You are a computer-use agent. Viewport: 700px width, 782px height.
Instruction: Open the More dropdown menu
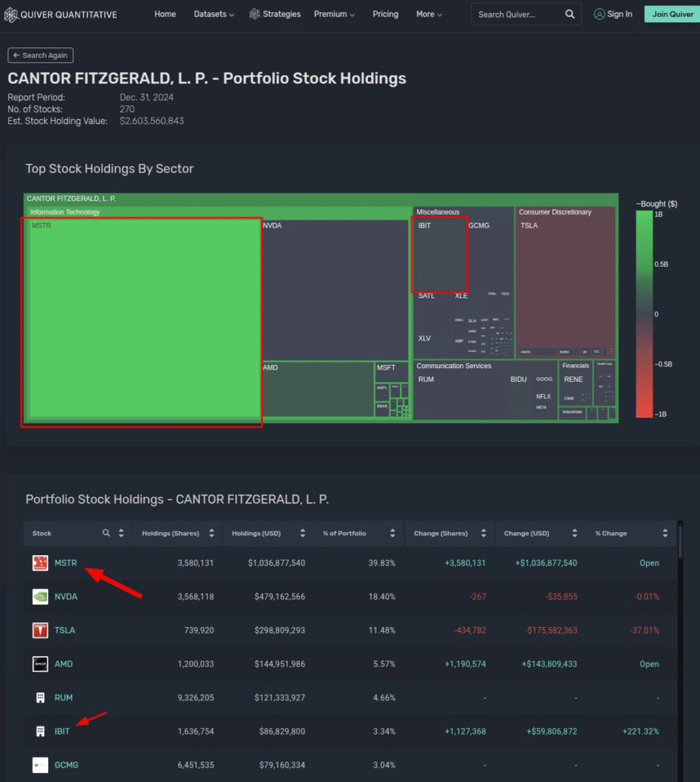click(x=429, y=15)
